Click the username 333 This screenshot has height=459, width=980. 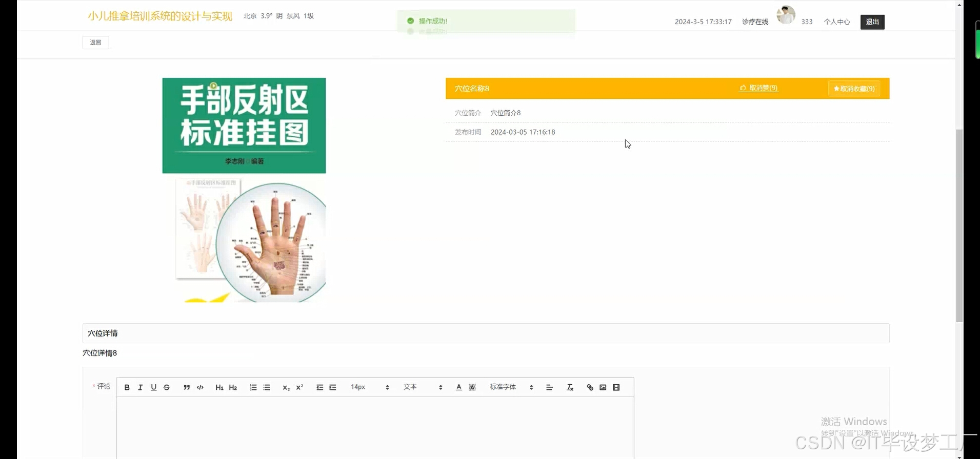point(807,22)
